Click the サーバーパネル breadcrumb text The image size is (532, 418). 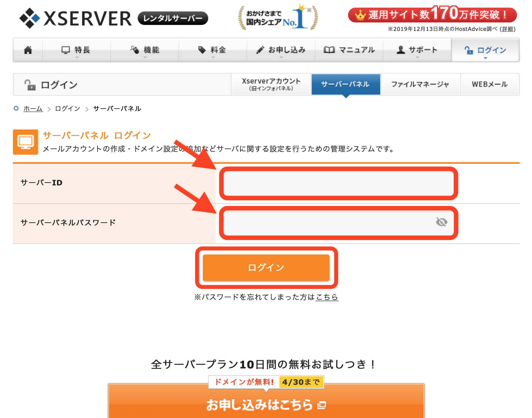point(117,109)
